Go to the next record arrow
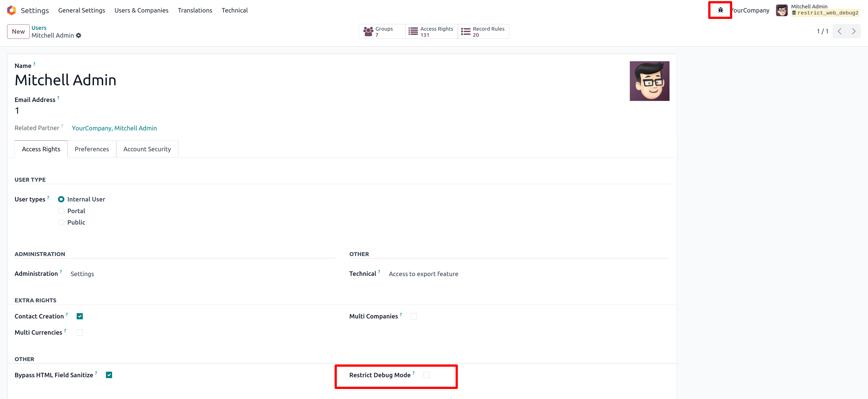 (854, 31)
